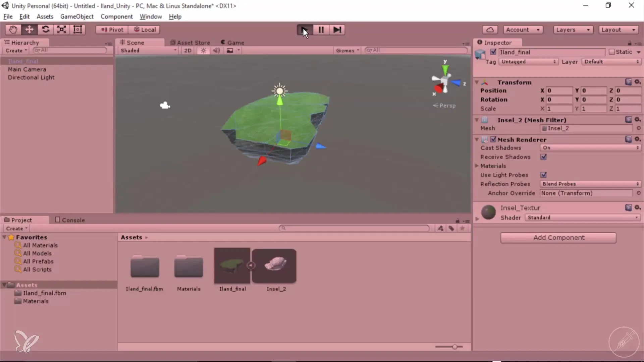Click the Pause button
Image resolution: width=644 pixels, height=362 pixels.
(321, 30)
